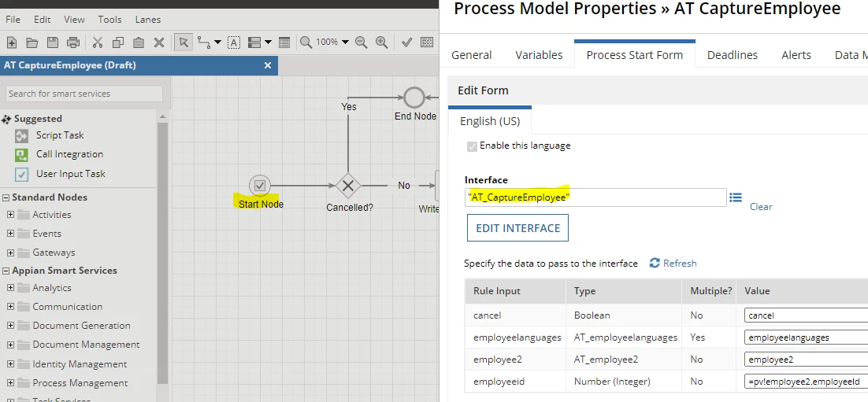868x402 pixels.
Task: Open the Edit menu
Action: [x=42, y=20]
